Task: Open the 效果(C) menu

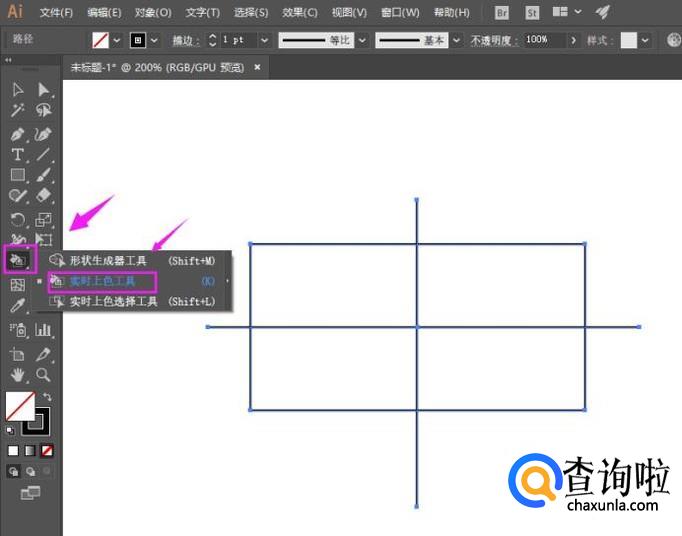Action: pyautogui.click(x=299, y=13)
